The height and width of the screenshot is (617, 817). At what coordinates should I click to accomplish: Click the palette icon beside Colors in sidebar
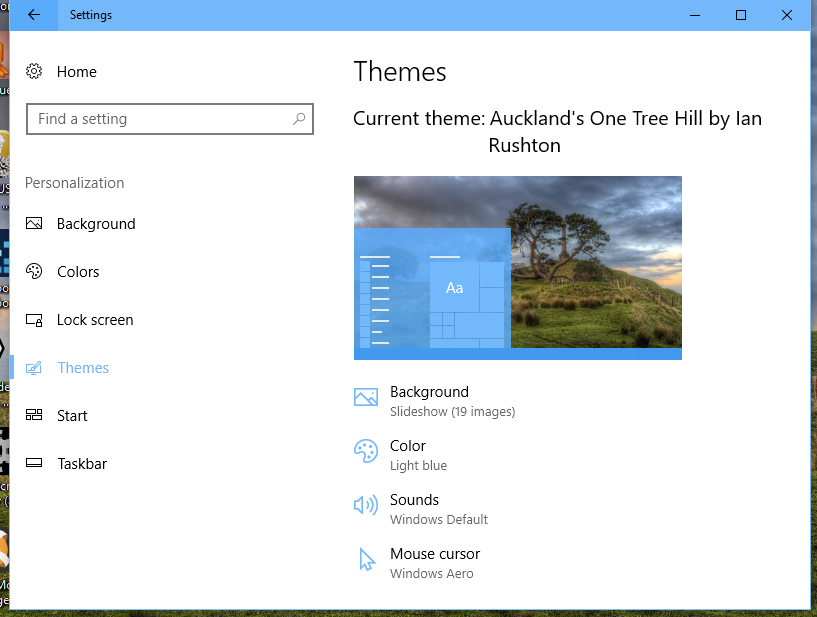(34, 272)
